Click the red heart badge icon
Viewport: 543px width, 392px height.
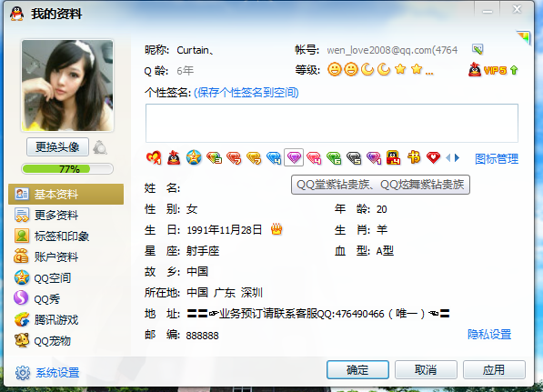point(433,158)
